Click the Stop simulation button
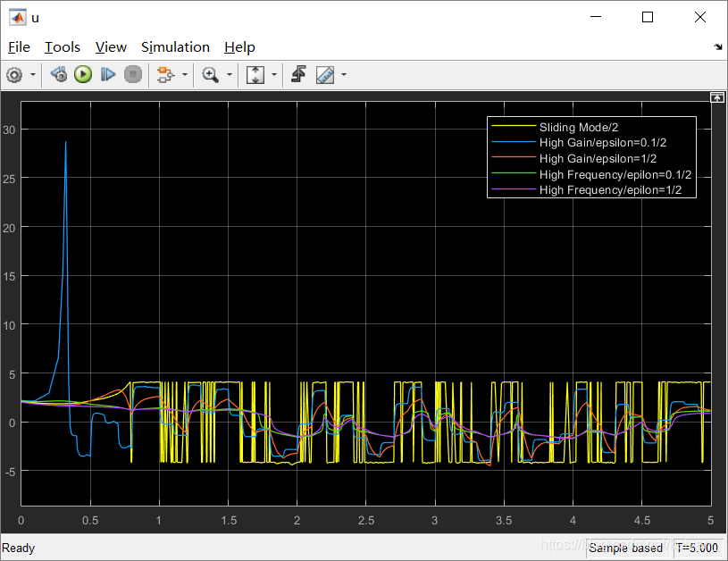This screenshot has height=561, width=728. click(133, 74)
